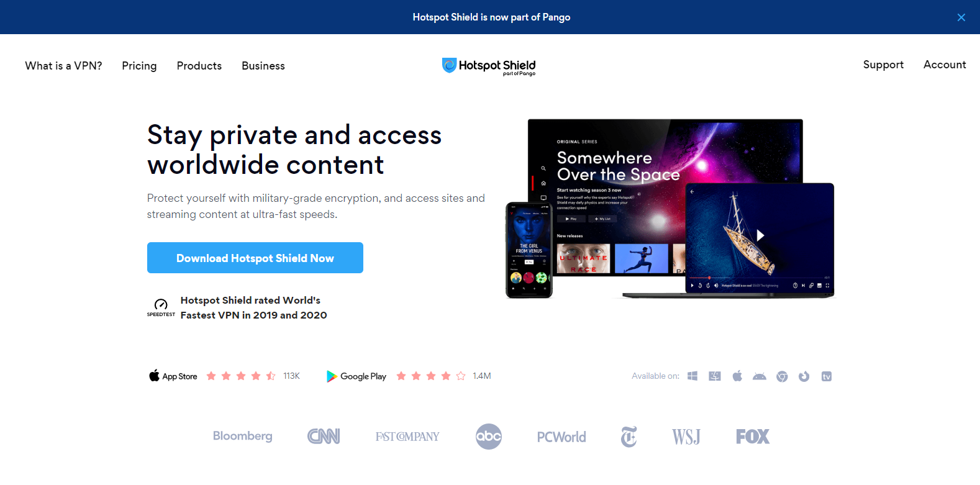Viewport: 980px width, 485px height.
Task: Open the What is a VPN? menu
Action: coord(63,66)
